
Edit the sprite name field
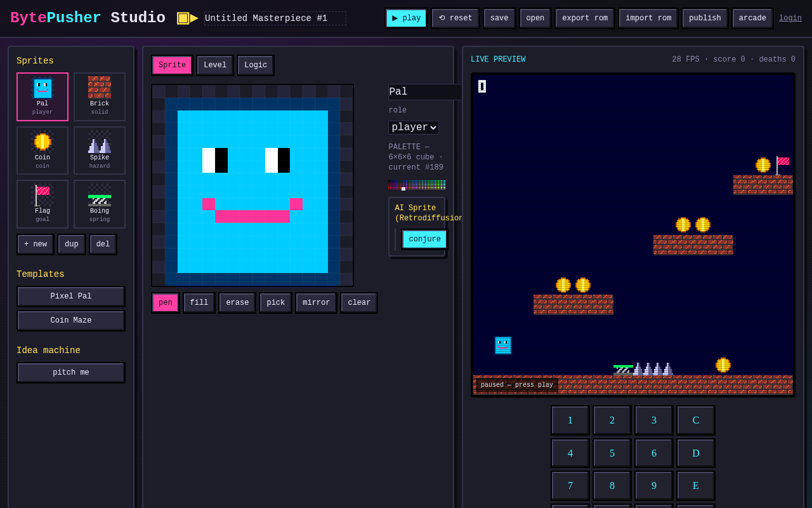[425, 92]
